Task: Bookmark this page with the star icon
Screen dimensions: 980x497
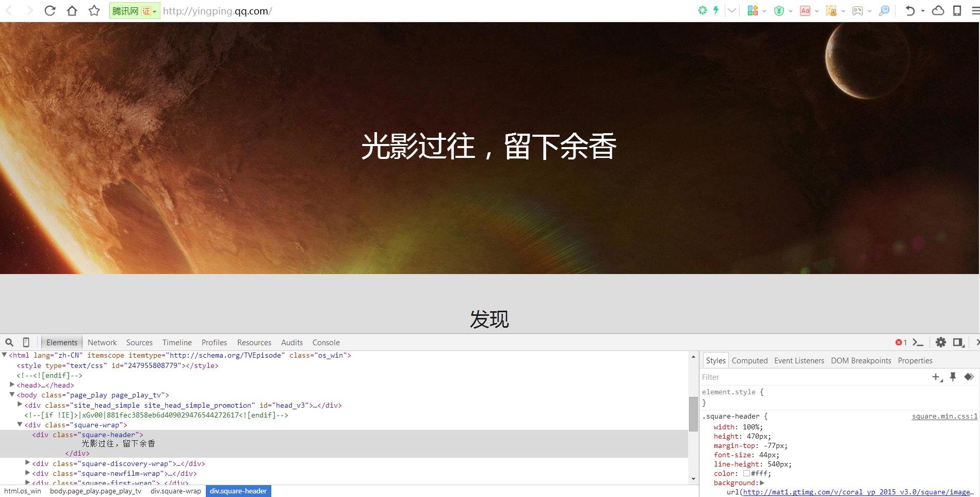Action: (94, 10)
